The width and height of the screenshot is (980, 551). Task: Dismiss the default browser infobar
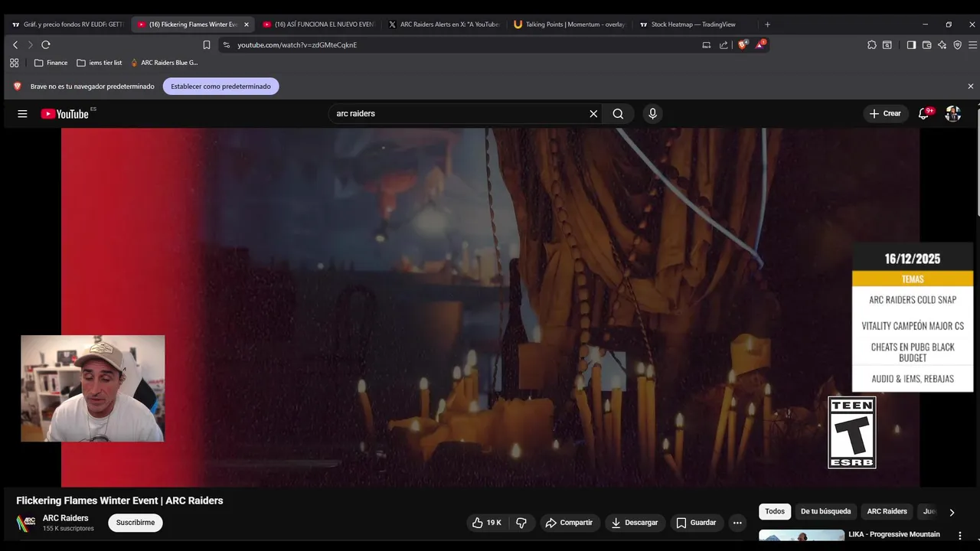[971, 86]
